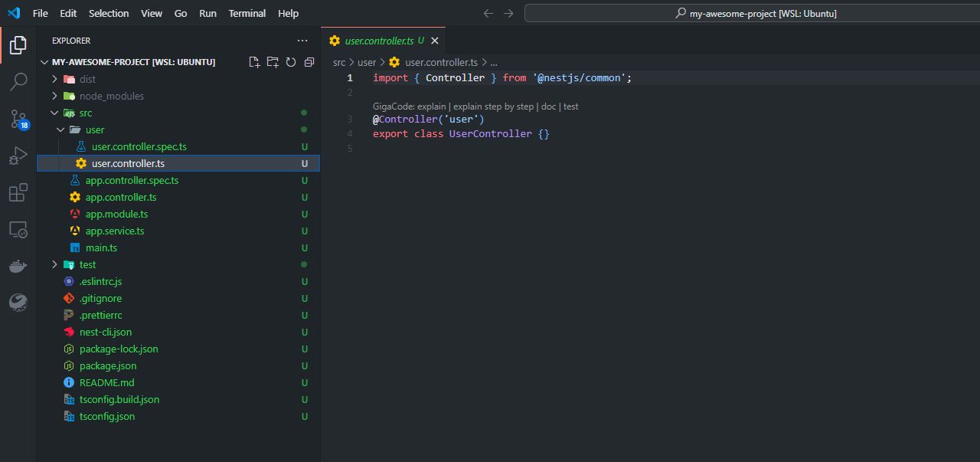
Task: Collapse the src folder
Action: click(x=178, y=113)
